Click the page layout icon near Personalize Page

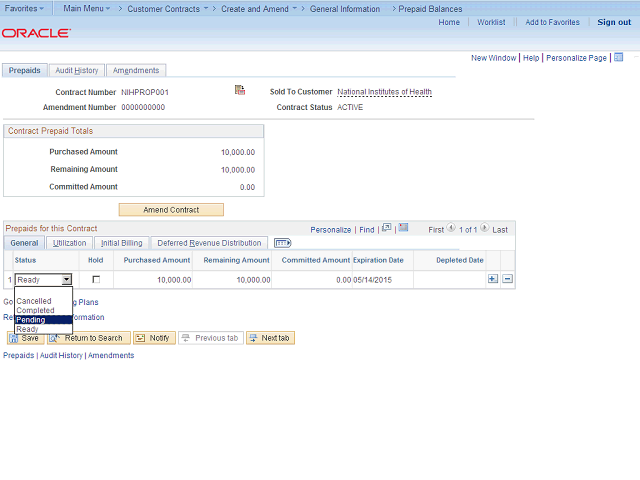coord(619,57)
